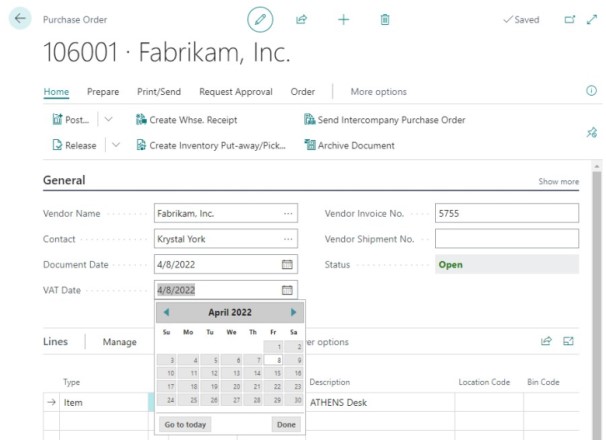Viewport: 606px width, 440px height.
Task: Open page in new window icon
Action: point(570,19)
